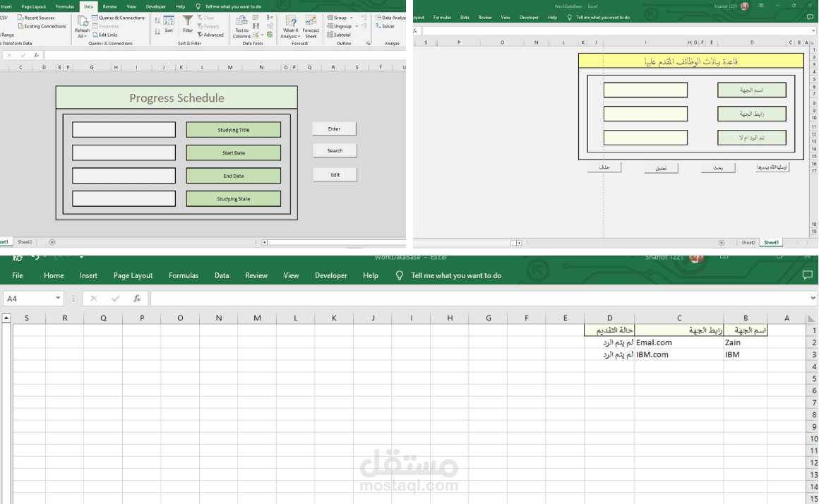Viewport: 819px width, 504px height.
Task: Open the Sheet2 worksheet tab
Action: pos(25,241)
